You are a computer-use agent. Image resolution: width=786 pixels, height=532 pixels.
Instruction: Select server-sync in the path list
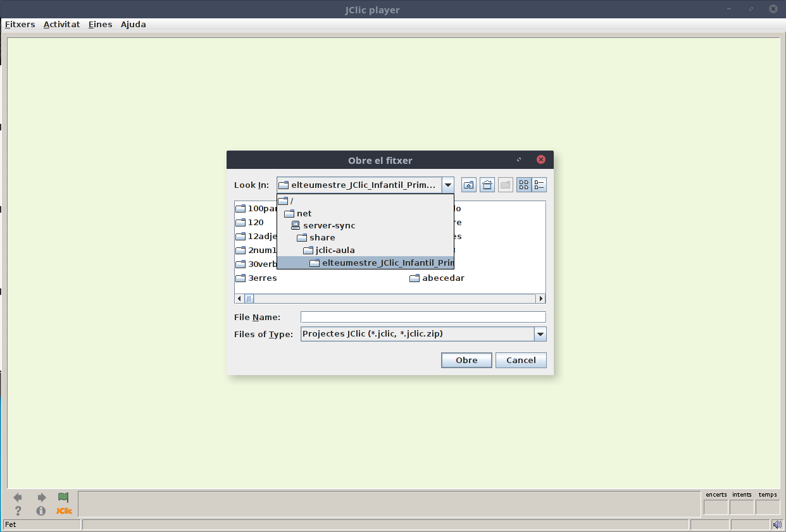pos(328,225)
